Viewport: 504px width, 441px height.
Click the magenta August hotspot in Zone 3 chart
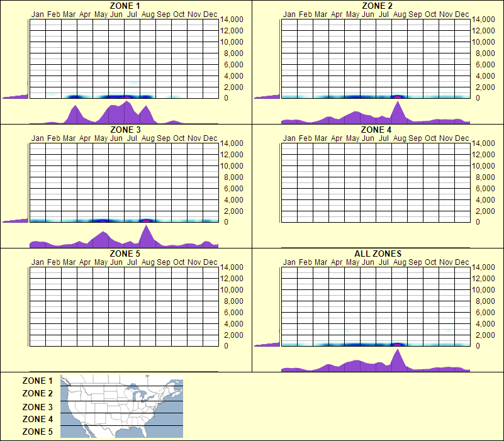146,221
